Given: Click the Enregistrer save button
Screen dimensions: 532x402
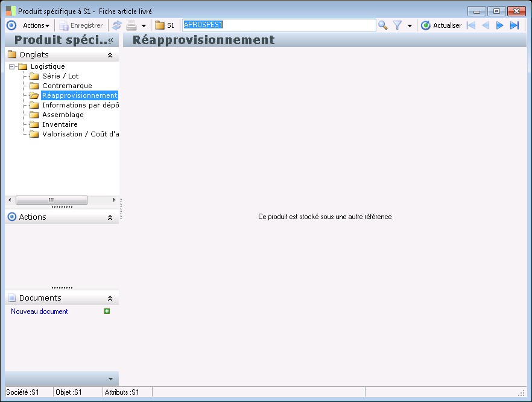Looking at the screenshot, I should pos(81,25).
